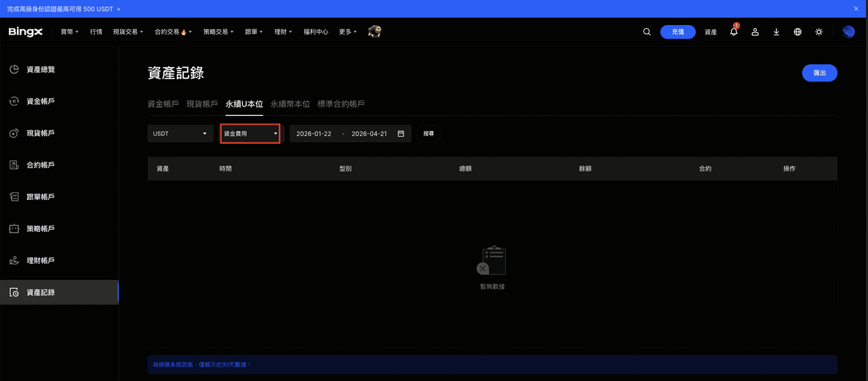
Task: Click the BingX logo
Action: click(26, 32)
